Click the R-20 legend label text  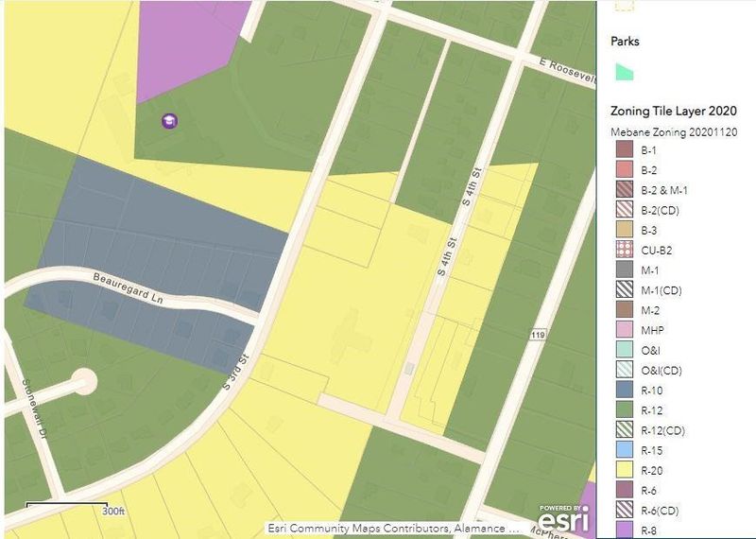[652, 471]
